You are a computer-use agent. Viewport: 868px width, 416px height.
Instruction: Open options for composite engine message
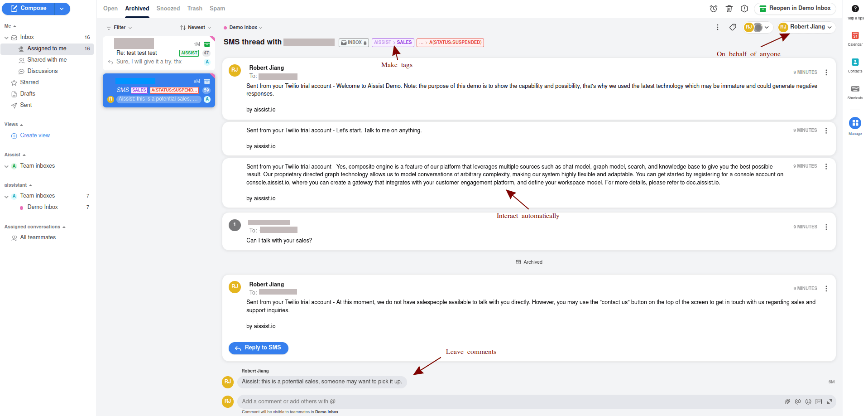(826, 166)
